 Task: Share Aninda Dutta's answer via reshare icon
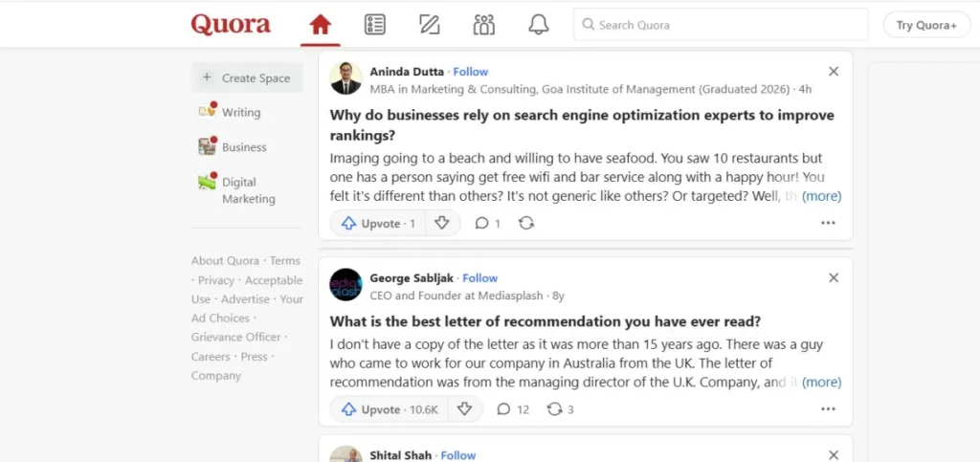(x=525, y=223)
